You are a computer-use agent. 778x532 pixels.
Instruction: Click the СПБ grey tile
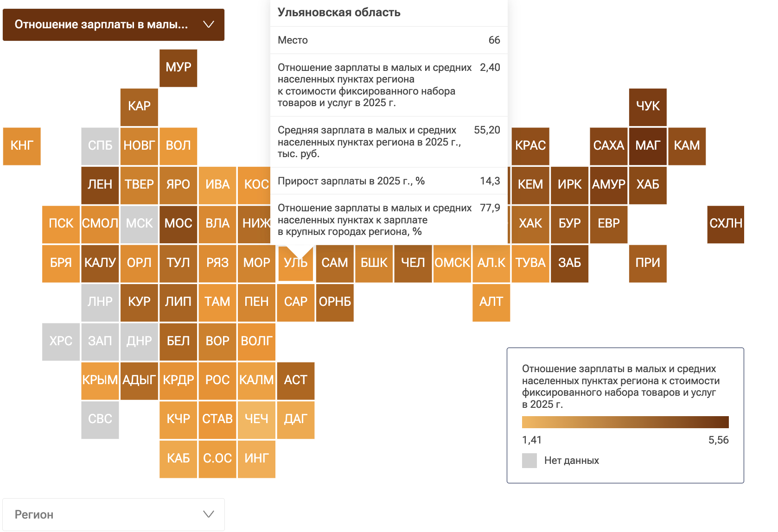click(x=100, y=146)
